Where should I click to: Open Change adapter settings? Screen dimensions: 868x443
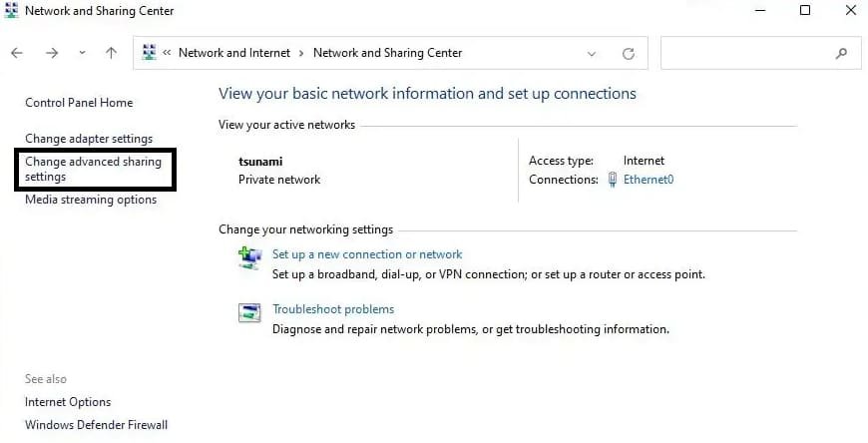tap(89, 139)
